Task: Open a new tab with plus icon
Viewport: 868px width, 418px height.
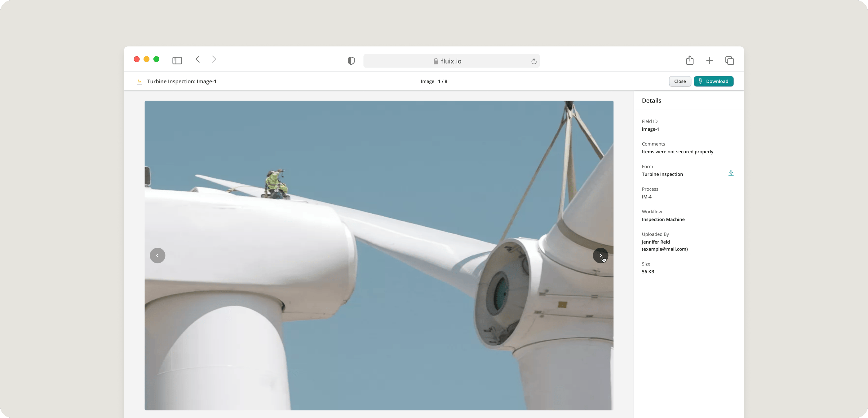Action: pyautogui.click(x=709, y=61)
